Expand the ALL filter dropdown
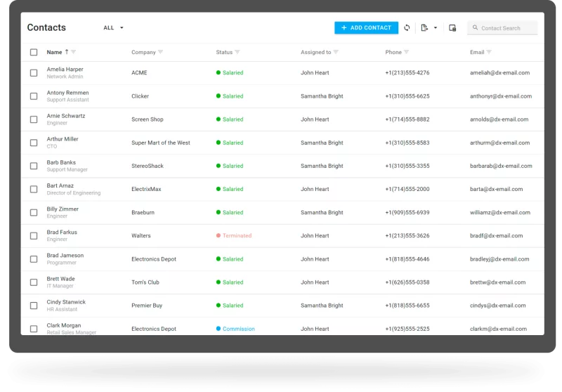This screenshot has width=562, height=392. click(114, 28)
